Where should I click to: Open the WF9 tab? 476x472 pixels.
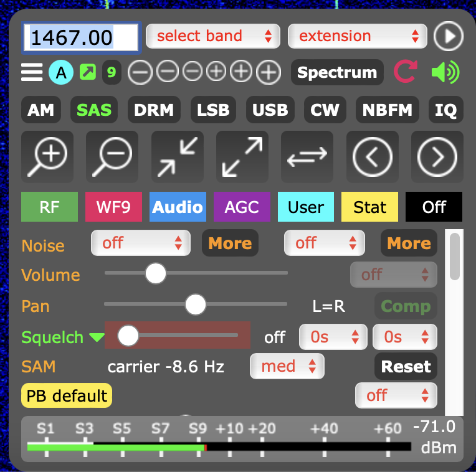coord(113,207)
